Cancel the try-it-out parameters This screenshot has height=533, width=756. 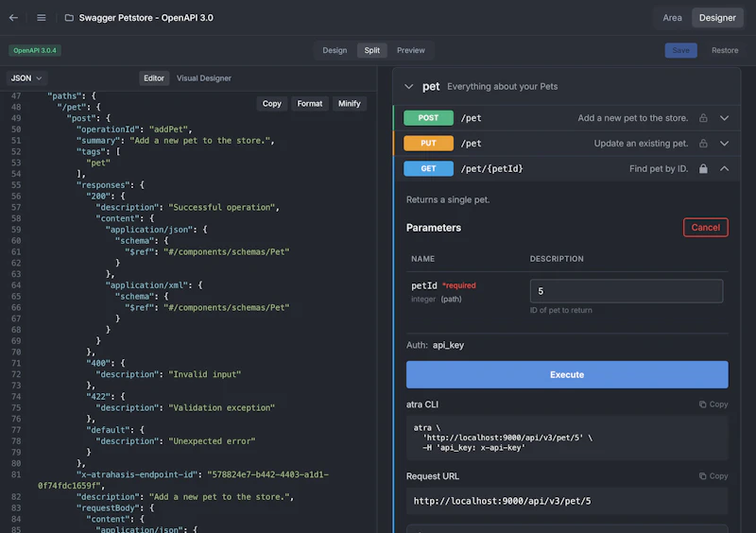coord(705,228)
